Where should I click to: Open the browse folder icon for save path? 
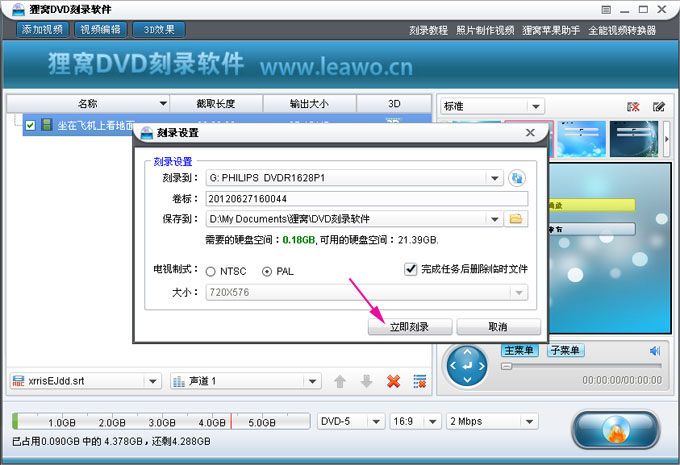point(516,219)
